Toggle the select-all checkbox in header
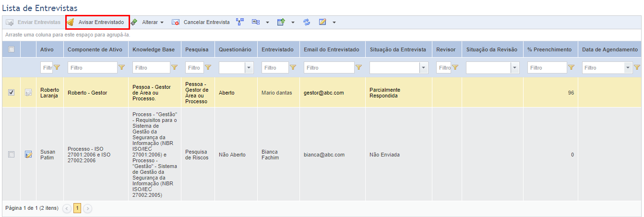This screenshot has width=644, height=217. tap(11, 49)
